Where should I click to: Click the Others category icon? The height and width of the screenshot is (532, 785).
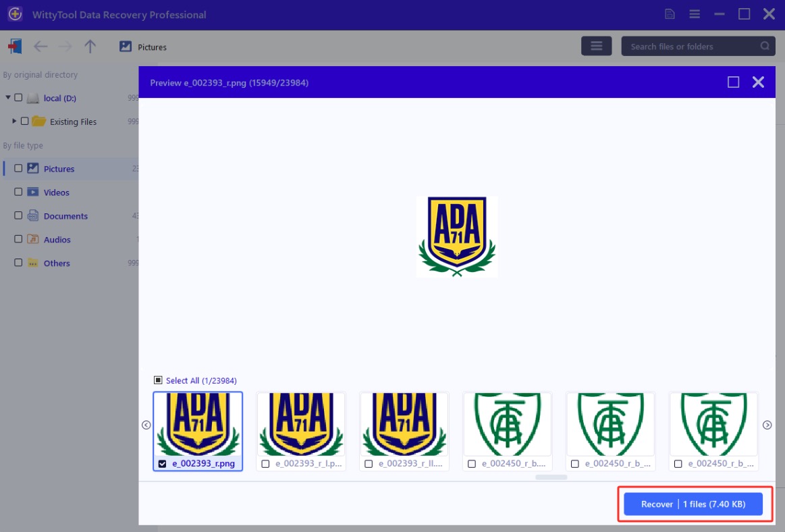click(33, 263)
